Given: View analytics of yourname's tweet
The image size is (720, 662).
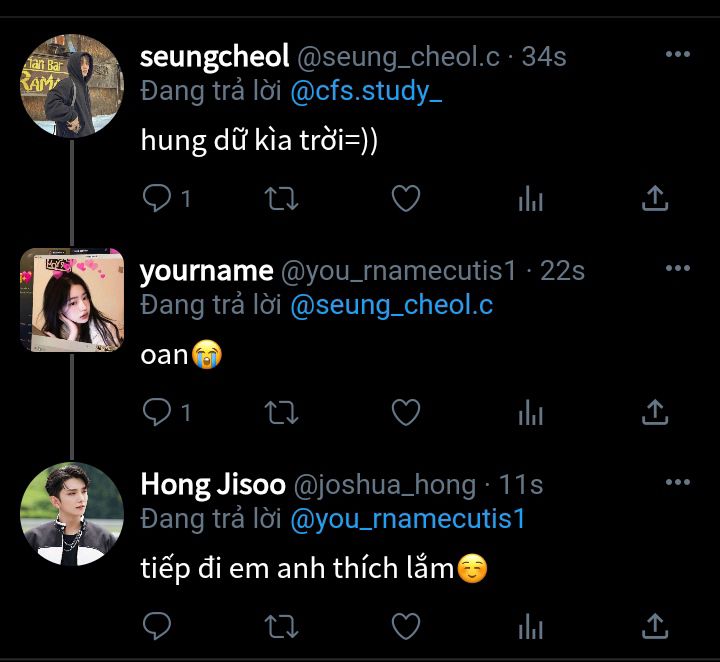Looking at the screenshot, I should [530, 412].
